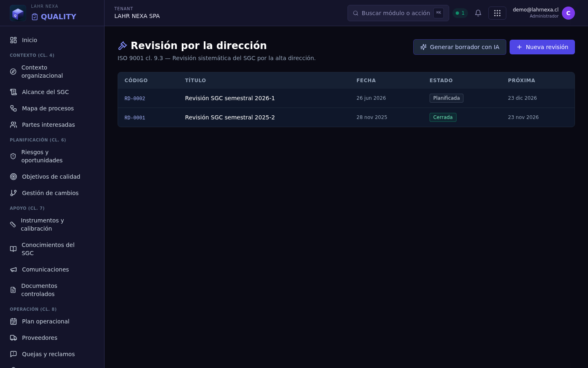
Task: Open Contexto organizacional module
Action: (52, 72)
